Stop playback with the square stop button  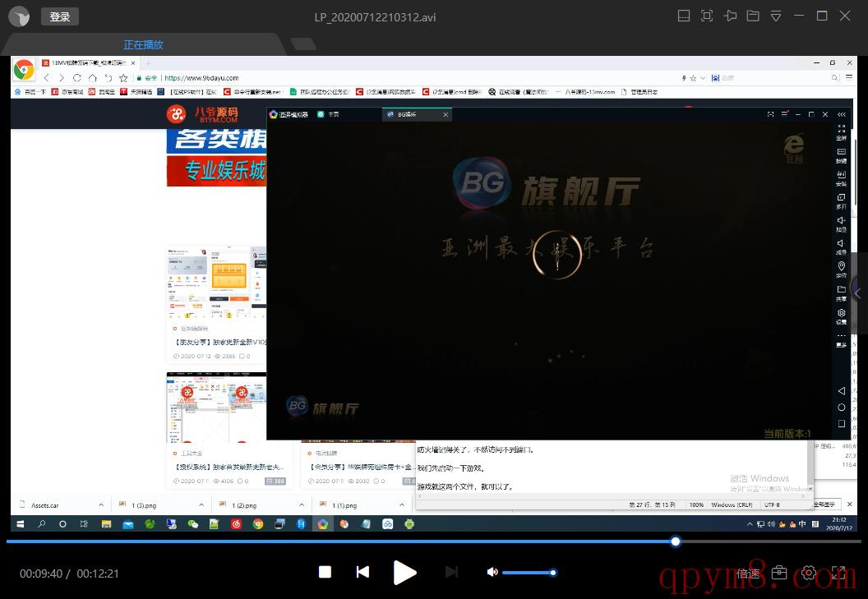pyautogui.click(x=325, y=572)
